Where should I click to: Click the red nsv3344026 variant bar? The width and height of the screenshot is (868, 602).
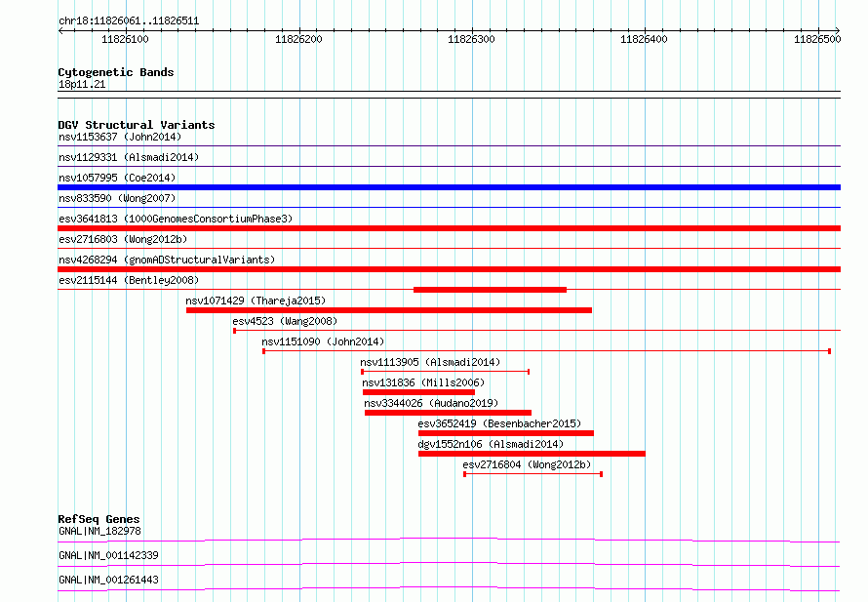pos(449,413)
